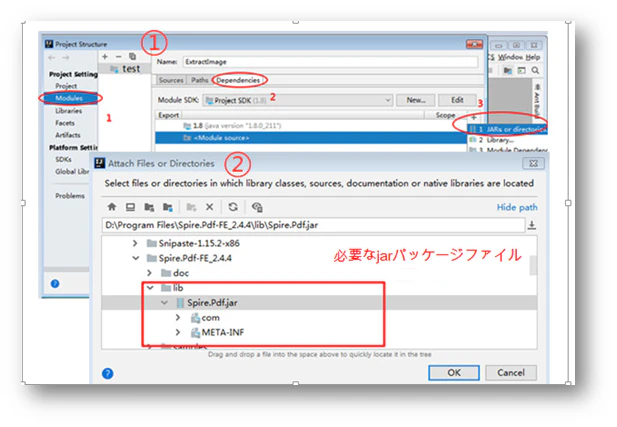Expand the doc folder
The width and height of the screenshot is (617, 427).
(150, 273)
